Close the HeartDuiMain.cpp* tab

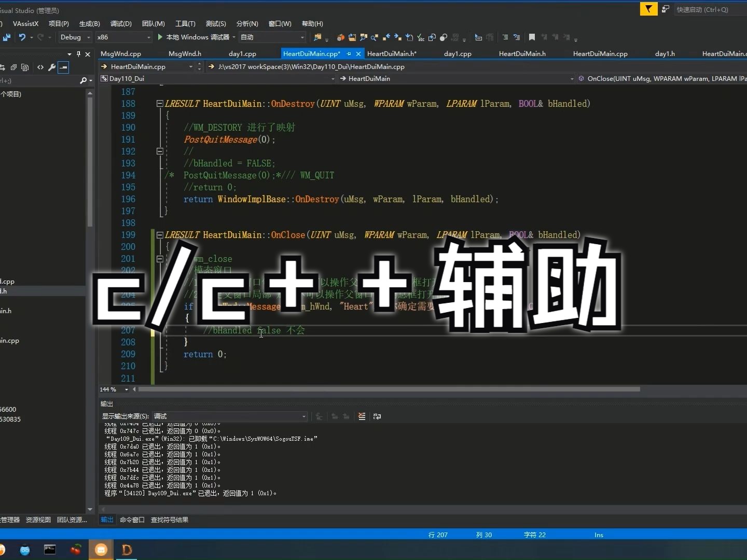coord(358,54)
